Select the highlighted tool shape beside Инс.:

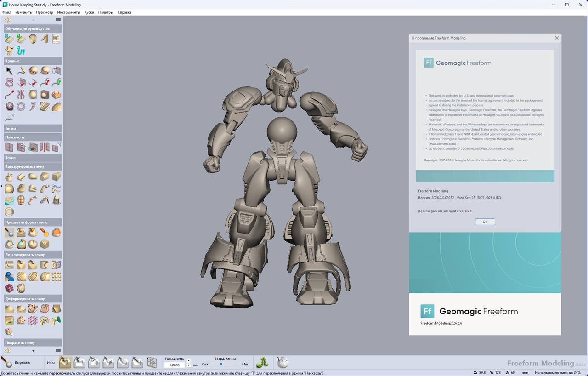point(65,362)
